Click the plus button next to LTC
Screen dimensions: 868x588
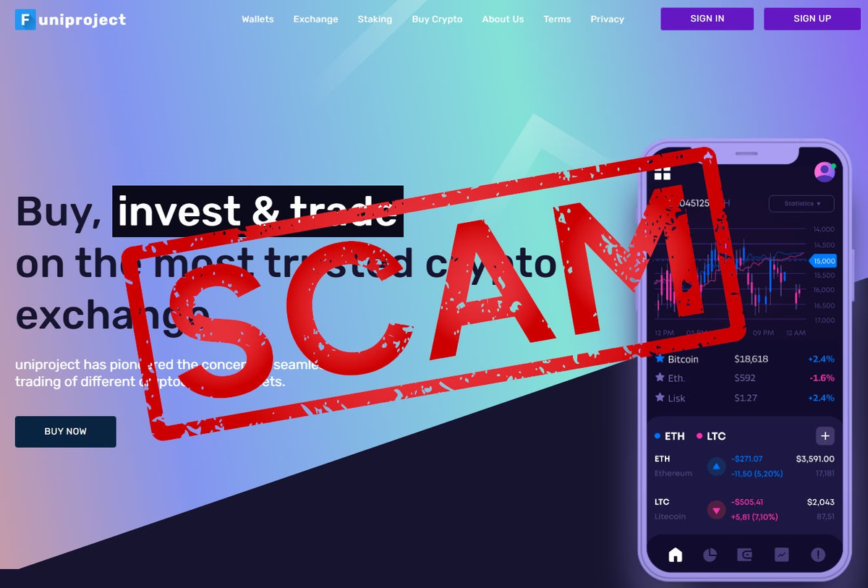[x=825, y=436]
